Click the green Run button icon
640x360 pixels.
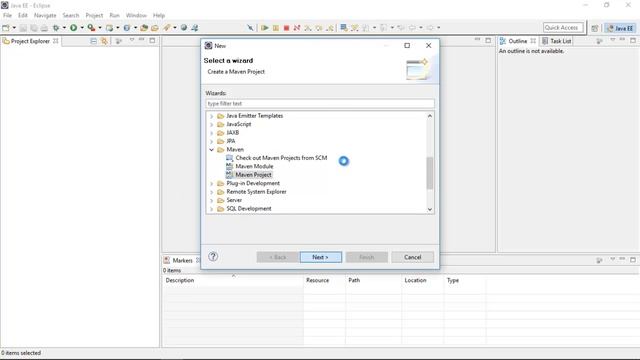point(73,28)
